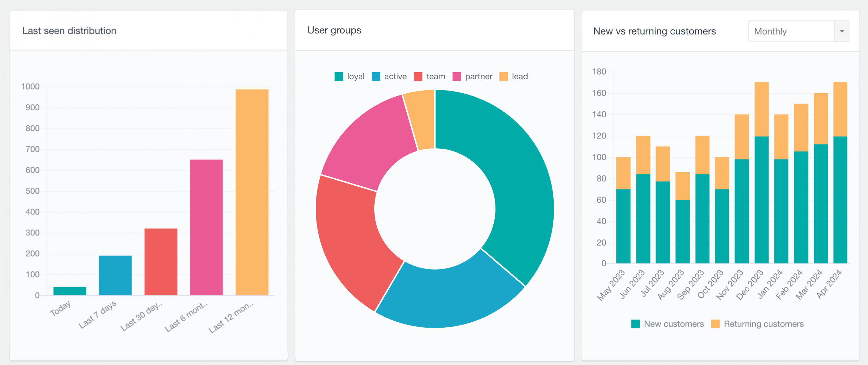Open the Monthly period dropdown
This screenshot has width=868, height=365.
click(791, 31)
